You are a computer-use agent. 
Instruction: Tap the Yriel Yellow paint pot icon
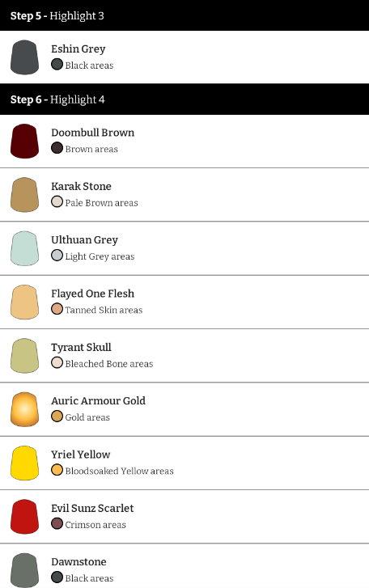click(x=25, y=463)
